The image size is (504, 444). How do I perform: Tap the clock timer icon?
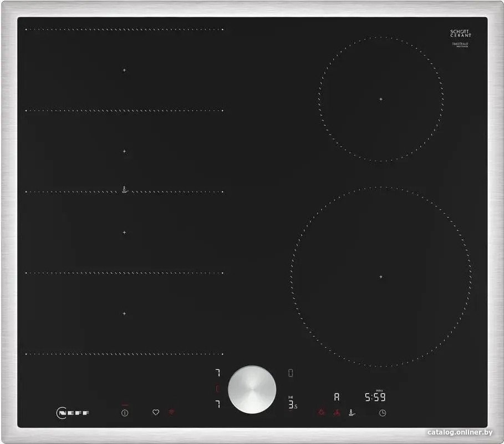click(x=382, y=412)
